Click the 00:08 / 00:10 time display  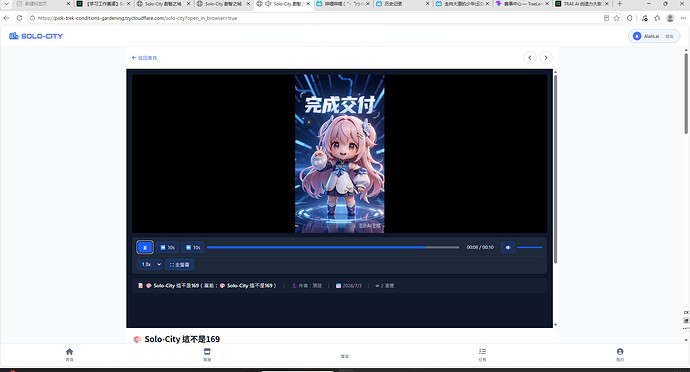click(480, 247)
